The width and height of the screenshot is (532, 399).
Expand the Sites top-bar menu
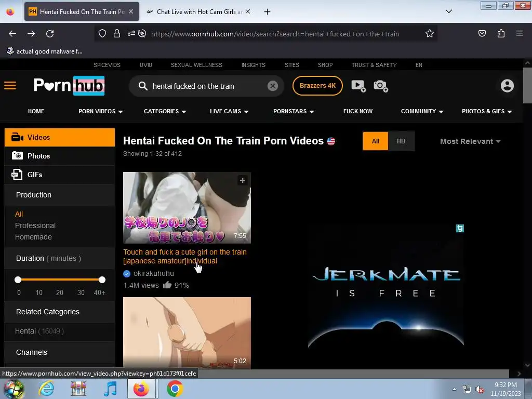pyautogui.click(x=292, y=65)
